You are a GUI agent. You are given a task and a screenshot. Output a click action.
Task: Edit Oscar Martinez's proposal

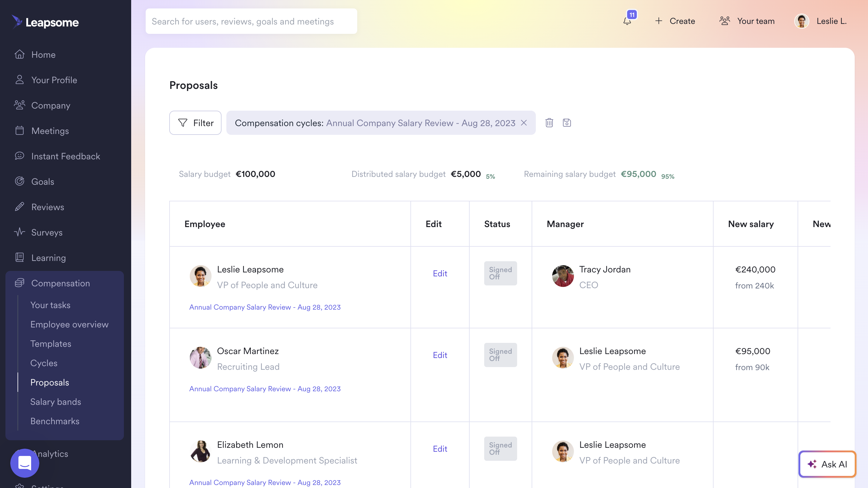[440, 355]
